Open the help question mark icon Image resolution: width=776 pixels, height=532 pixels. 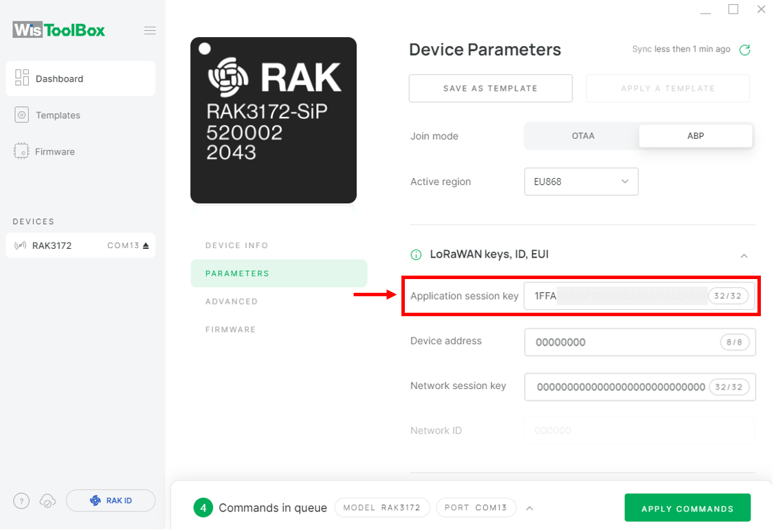coord(21,501)
